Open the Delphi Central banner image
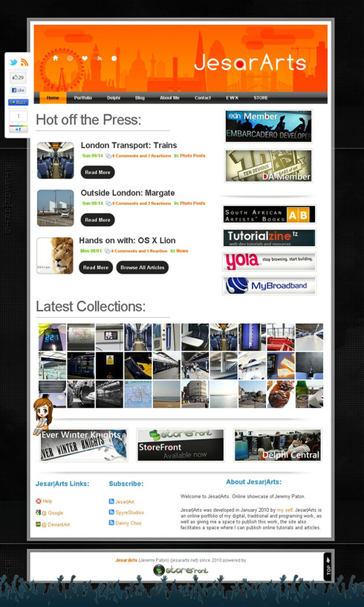364x607 pixels. [278, 445]
